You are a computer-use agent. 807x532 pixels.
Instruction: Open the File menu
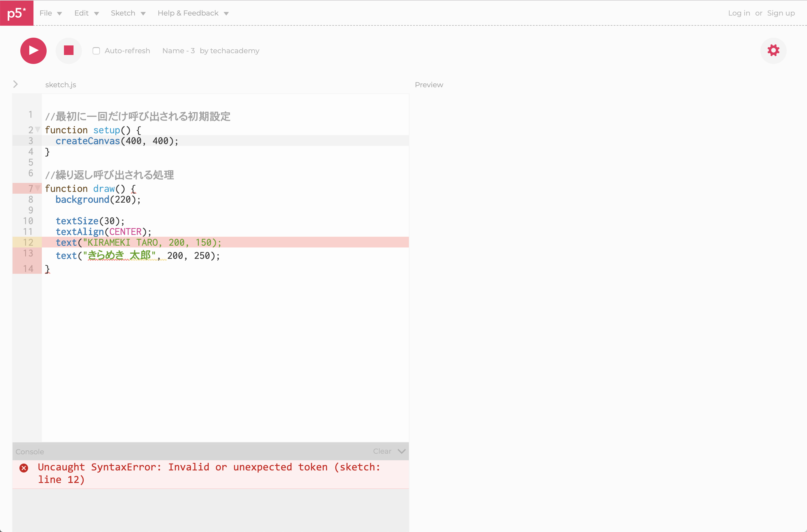click(51, 13)
